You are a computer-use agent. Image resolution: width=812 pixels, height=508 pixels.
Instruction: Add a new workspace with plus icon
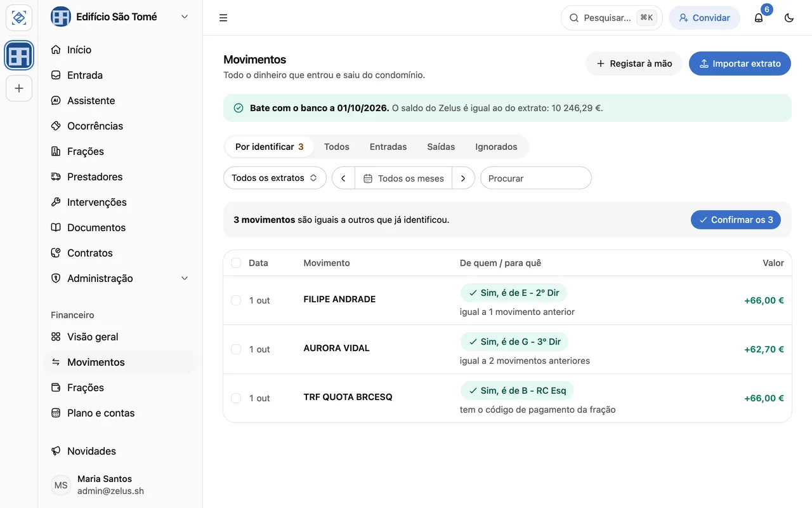tap(19, 88)
